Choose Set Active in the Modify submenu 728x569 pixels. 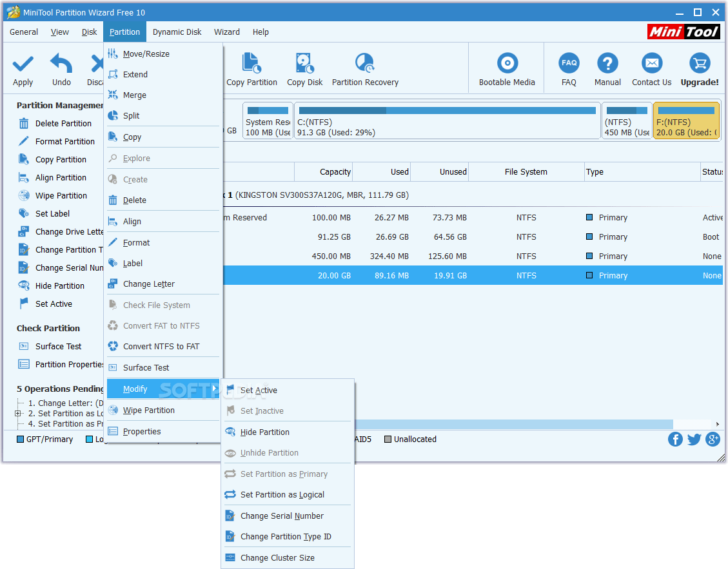coord(288,391)
